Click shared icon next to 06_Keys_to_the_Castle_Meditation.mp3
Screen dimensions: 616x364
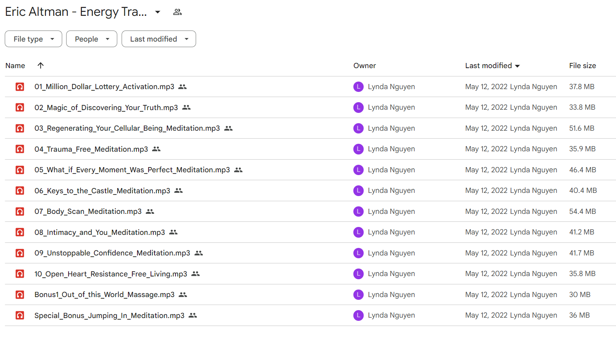tap(178, 191)
